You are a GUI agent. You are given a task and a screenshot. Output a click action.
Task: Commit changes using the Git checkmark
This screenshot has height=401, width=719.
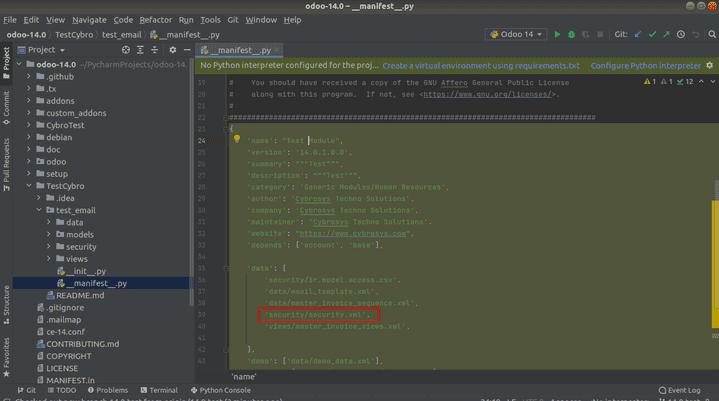pyautogui.click(x=652, y=34)
